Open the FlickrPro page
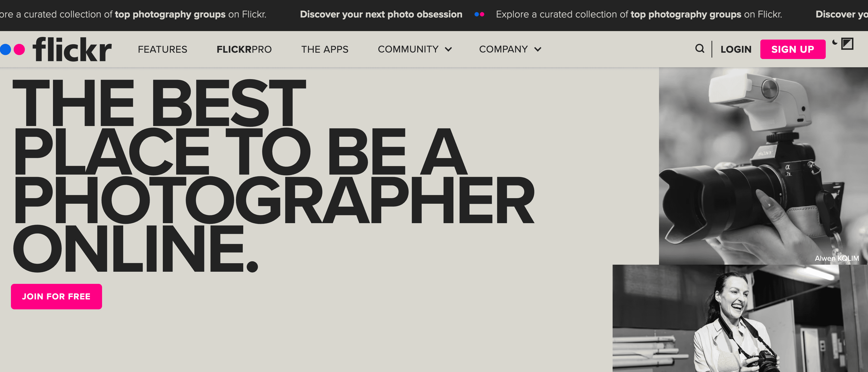The image size is (868, 372). (244, 50)
